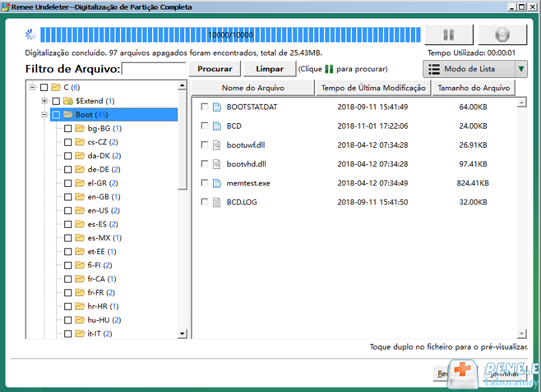Viewport: 541px width, 392px height.
Task: Pause the scan with the pause button
Action: pyautogui.click(x=449, y=34)
